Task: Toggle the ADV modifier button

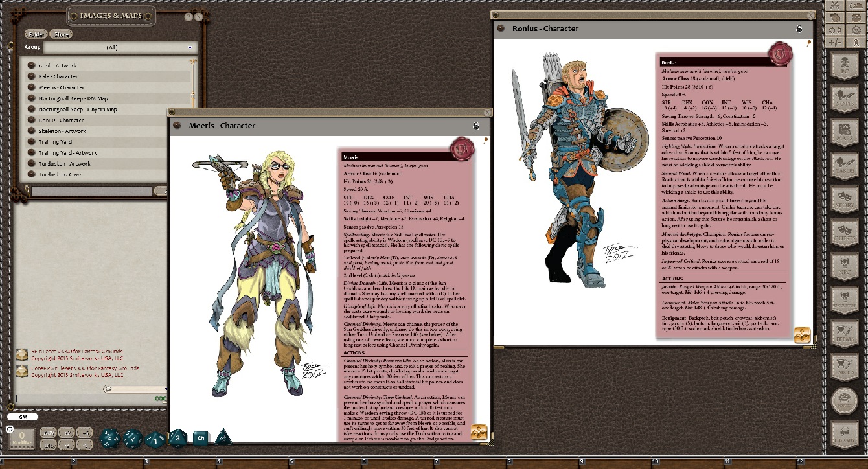Action: coord(49,432)
